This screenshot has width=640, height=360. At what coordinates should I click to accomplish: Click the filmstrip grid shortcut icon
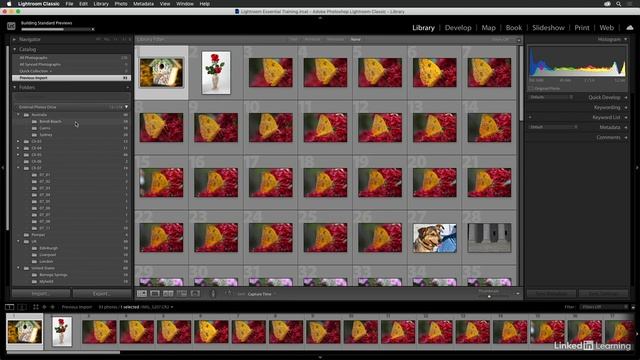[x=36, y=307]
